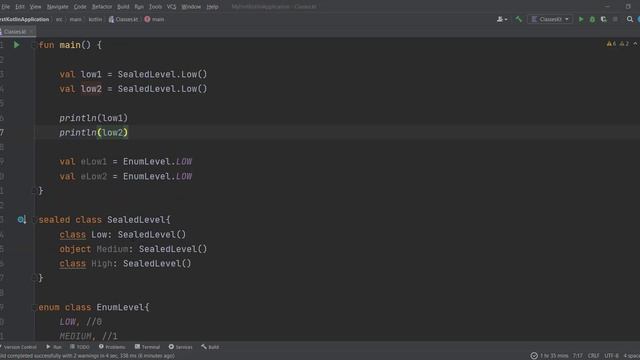This screenshot has height=360, width=640.
Task: Open the Tools menu
Action: pos(156,7)
